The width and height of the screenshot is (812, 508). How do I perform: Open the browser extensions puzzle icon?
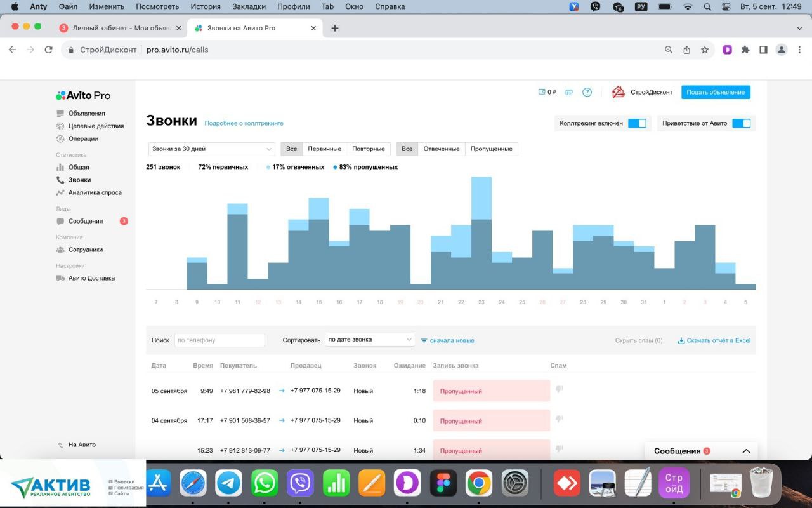click(745, 50)
